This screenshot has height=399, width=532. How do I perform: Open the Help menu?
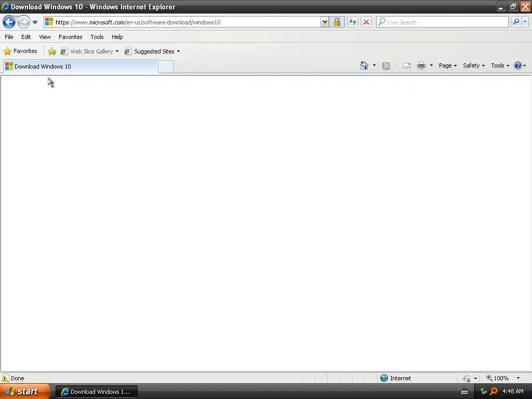click(117, 37)
